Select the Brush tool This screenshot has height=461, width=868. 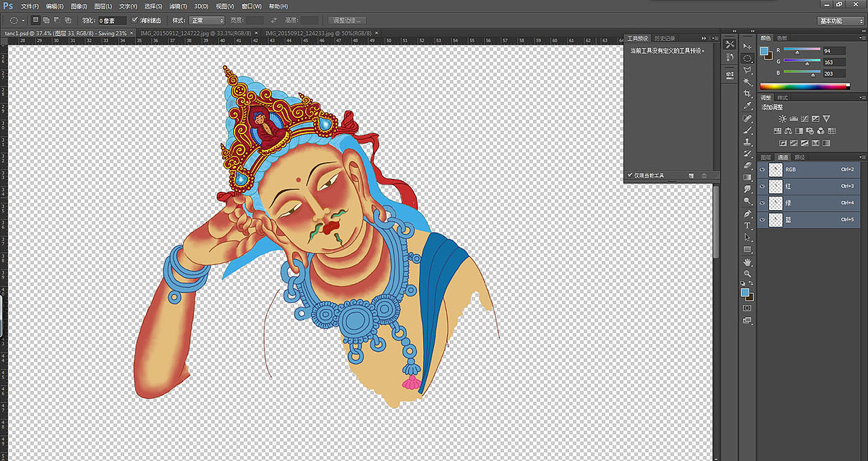[x=747, y=130]
